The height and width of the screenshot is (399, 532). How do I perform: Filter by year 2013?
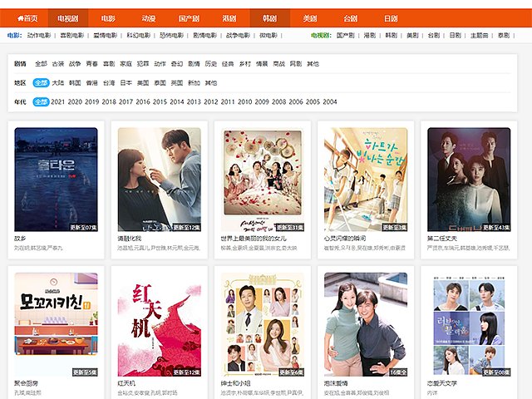tap(194, 101)
